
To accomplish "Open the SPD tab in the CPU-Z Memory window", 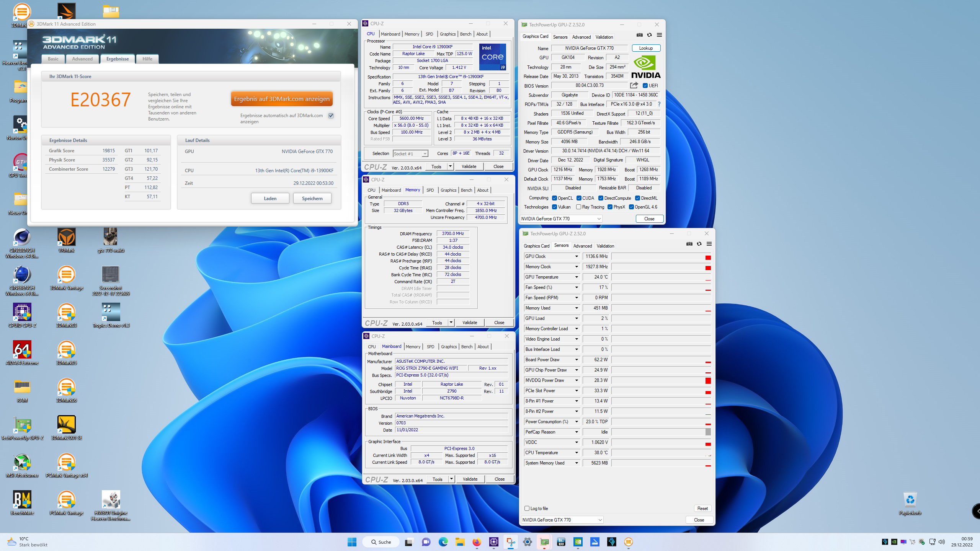I will pos(430,190).
